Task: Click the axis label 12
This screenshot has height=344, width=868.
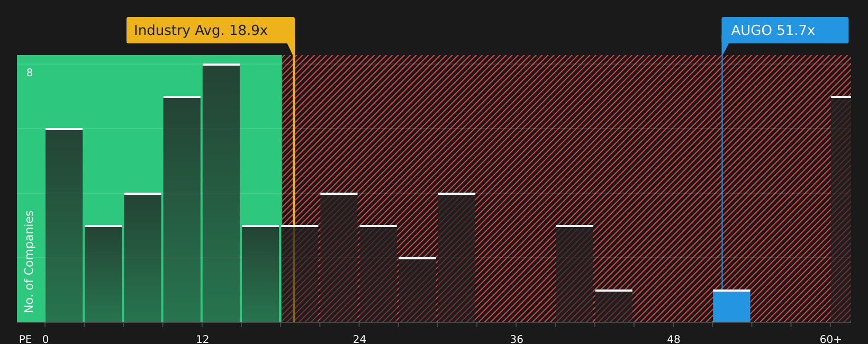Action: coord(203,339)
